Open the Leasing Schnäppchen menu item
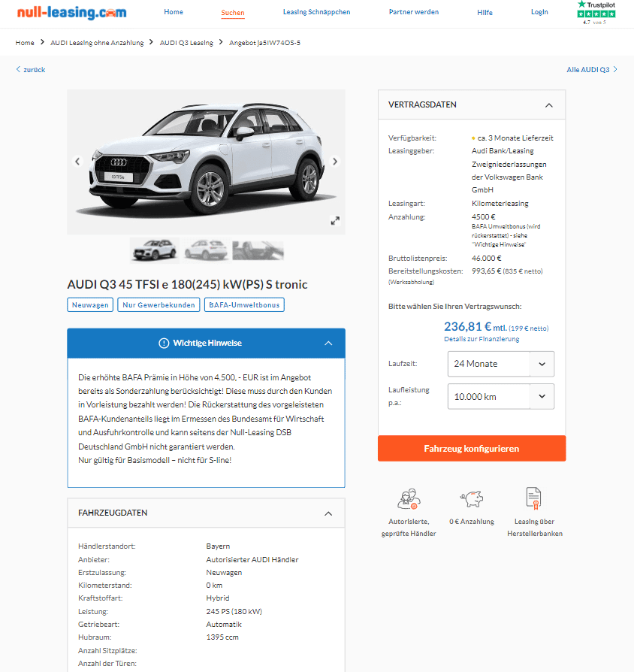 (x=316, y=12)
